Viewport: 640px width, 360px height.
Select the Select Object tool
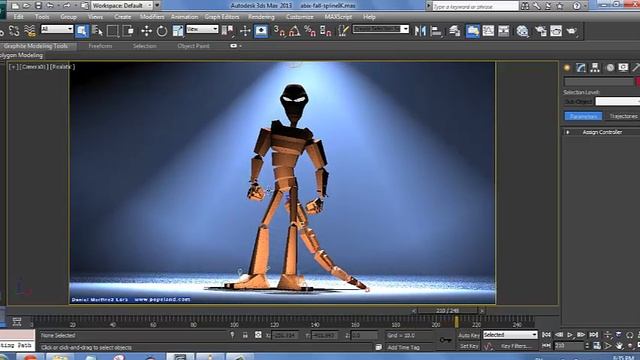82,31
